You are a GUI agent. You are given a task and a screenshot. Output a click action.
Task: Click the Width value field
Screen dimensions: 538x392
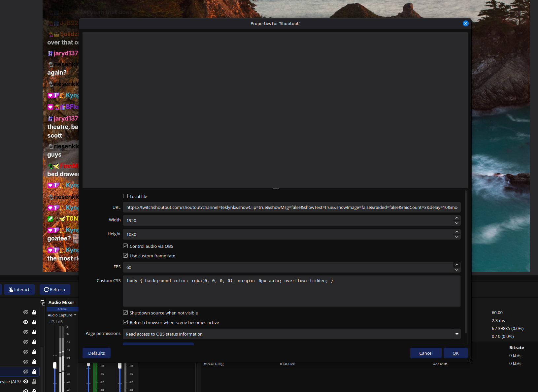(288, 220)
